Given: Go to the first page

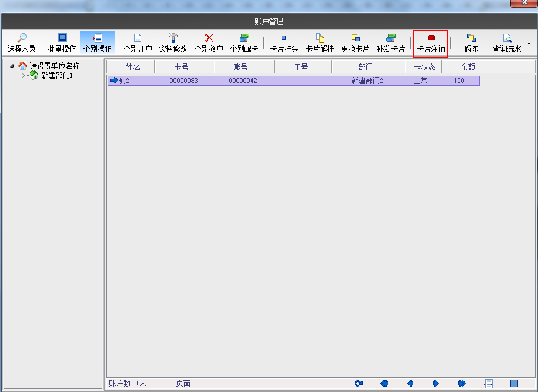Looking at the screenshot, I should (x=384, y=384).
